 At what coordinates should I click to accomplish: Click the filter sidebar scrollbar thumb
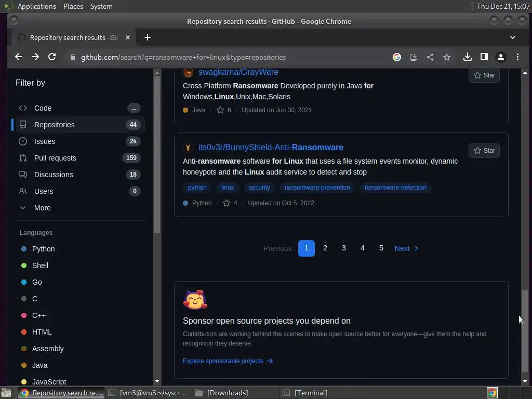pos(157,155)
